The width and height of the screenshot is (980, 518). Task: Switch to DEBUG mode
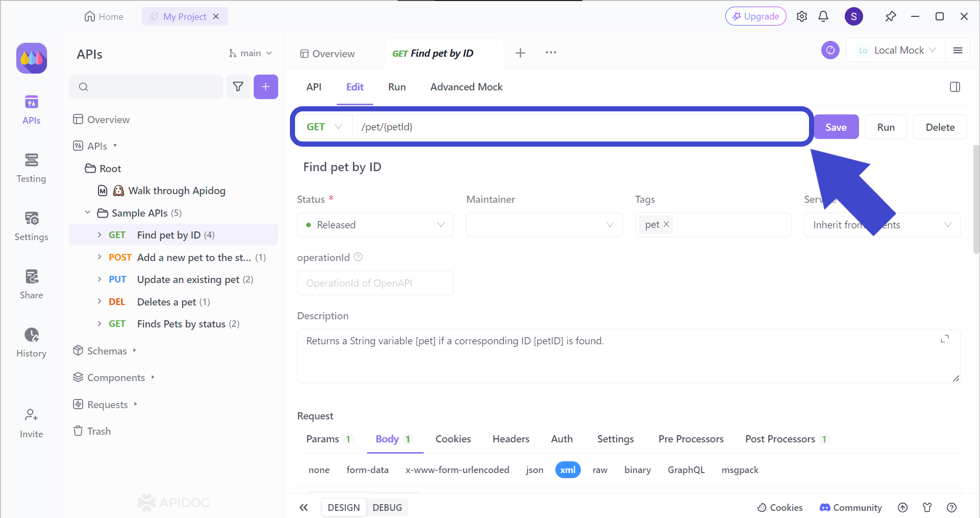coord(387,507)
